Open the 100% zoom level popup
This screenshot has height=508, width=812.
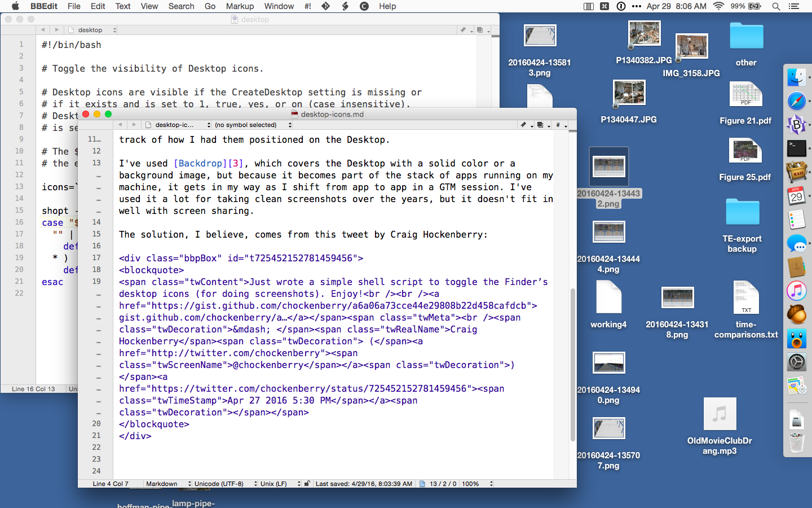pyautogui.click(x=476, y=484)
